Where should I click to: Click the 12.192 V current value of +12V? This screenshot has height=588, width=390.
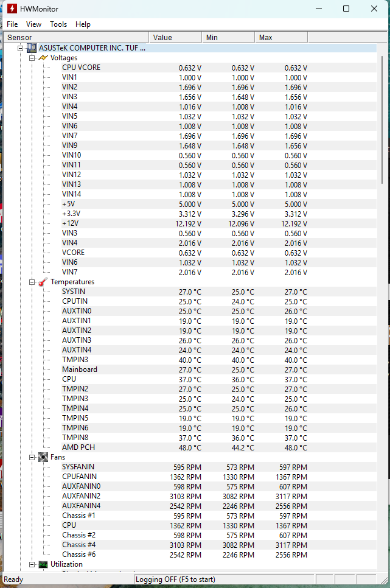tap(188, 224)
